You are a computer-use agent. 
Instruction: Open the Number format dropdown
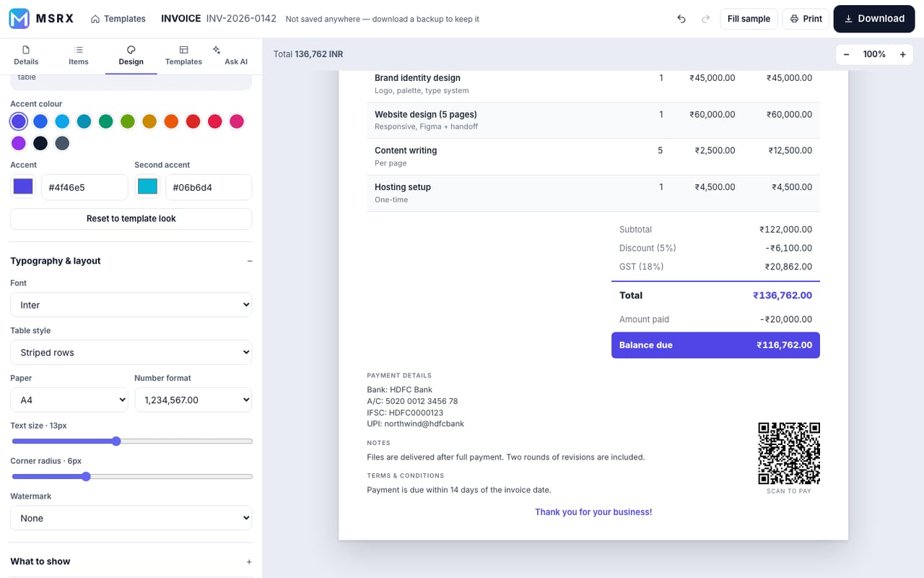coord(193,400)
